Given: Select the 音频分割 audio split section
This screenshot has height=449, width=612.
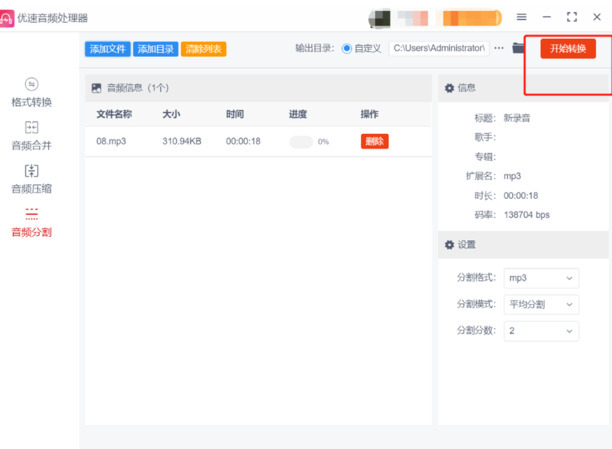Looking at the screenshot, I should (x=31, y=223).
